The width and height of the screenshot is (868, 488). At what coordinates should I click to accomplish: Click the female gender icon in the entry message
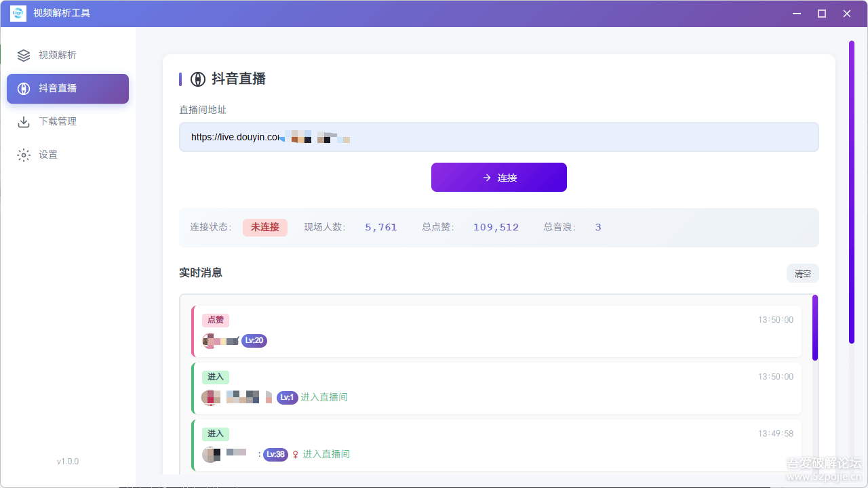[296, 454]
